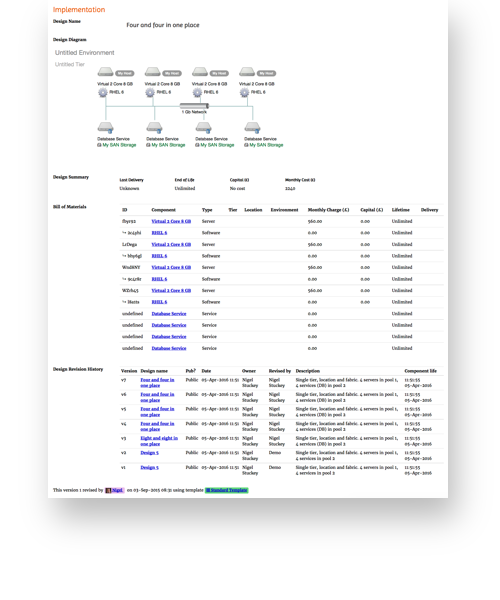This screenshot has width=500, height=600.
Task: Click the Delivery column header
Action: point(429,210)
